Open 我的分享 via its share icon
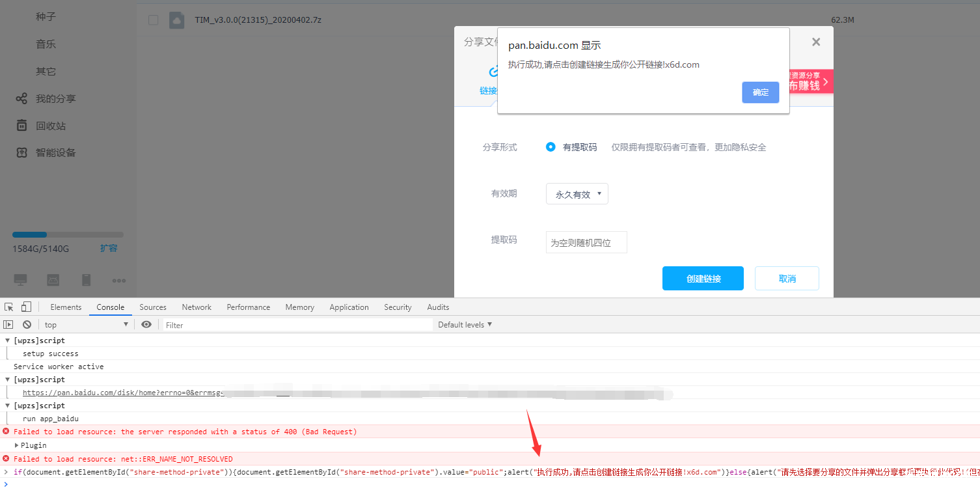 21,99
